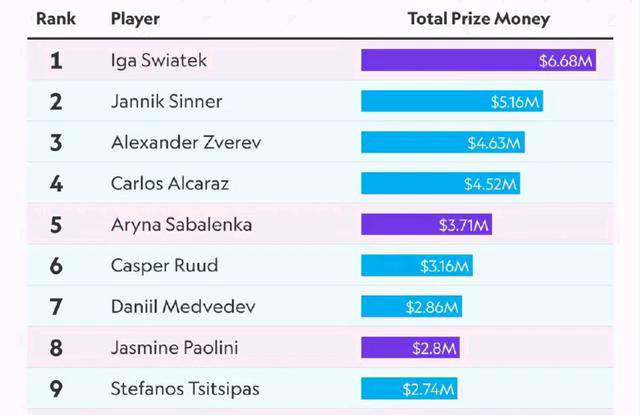Click the Player column header

coord(135,19)
